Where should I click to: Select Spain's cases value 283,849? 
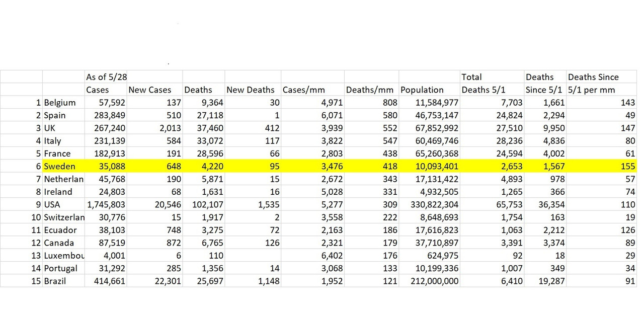pyautogui.click(x=106, y=115)
